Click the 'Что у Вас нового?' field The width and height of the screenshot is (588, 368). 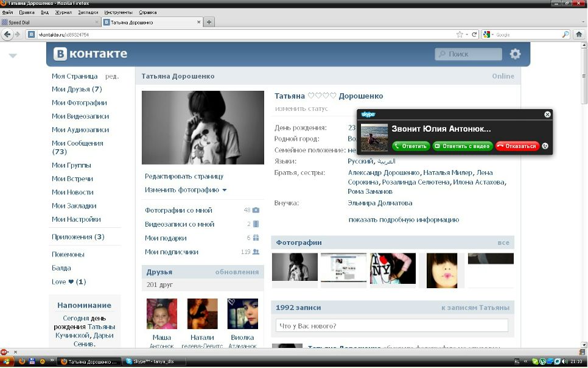pos(391,326)
